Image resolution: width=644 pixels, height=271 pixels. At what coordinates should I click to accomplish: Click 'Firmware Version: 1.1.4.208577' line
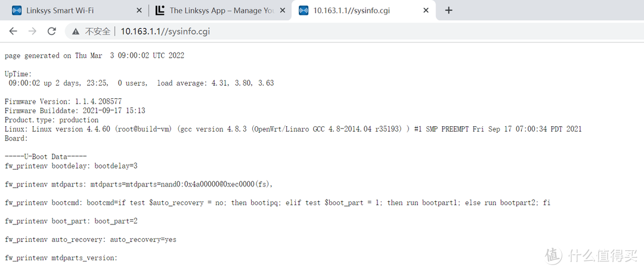(x=63, y=101)
